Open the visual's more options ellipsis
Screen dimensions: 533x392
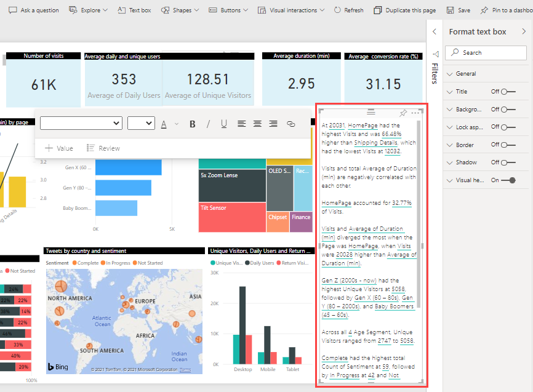415,113
